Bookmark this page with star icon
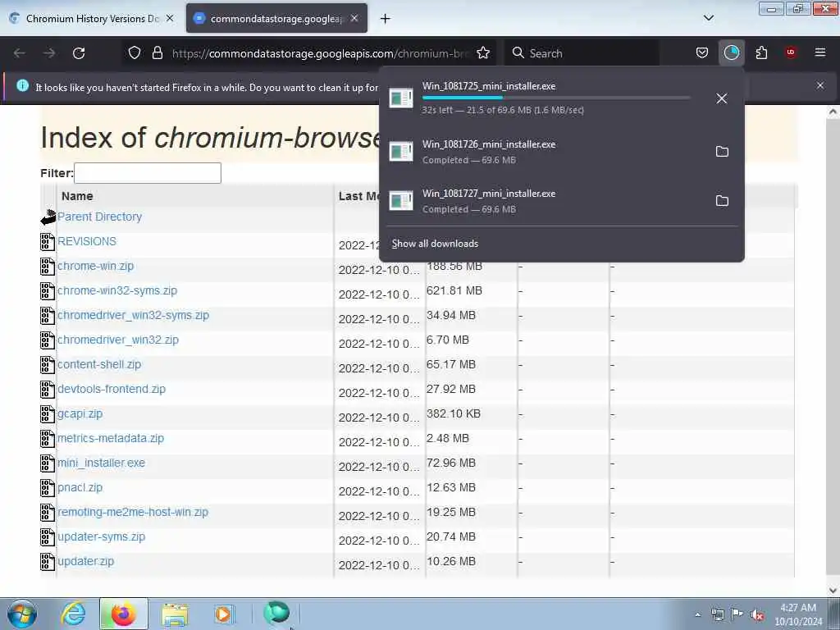 (483, 53)
